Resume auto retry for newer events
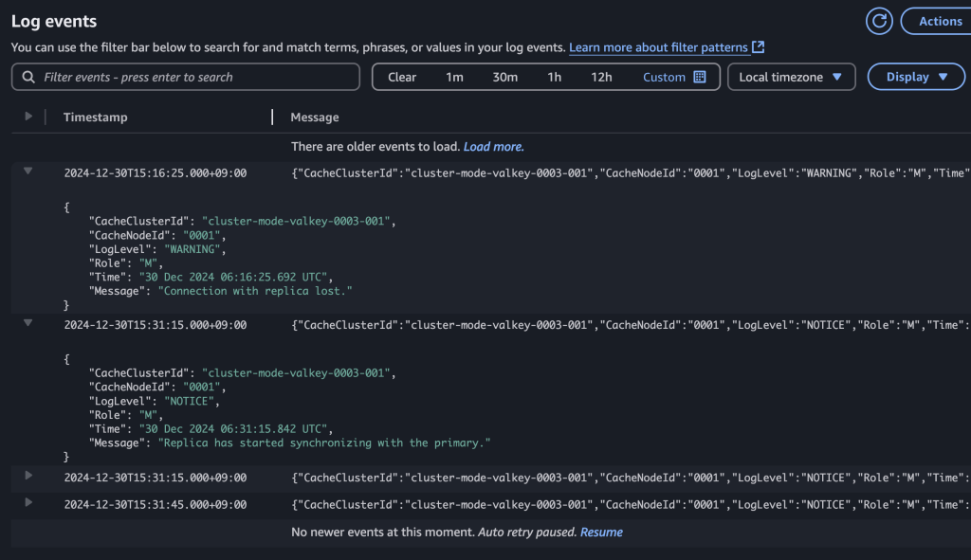 point(601,533)
